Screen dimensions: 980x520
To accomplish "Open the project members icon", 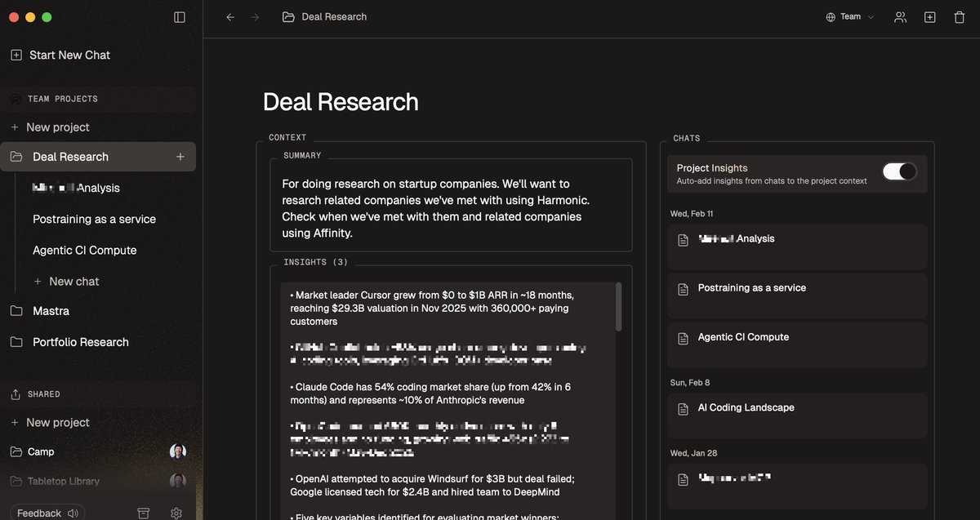I will click(x=900, y=17).
